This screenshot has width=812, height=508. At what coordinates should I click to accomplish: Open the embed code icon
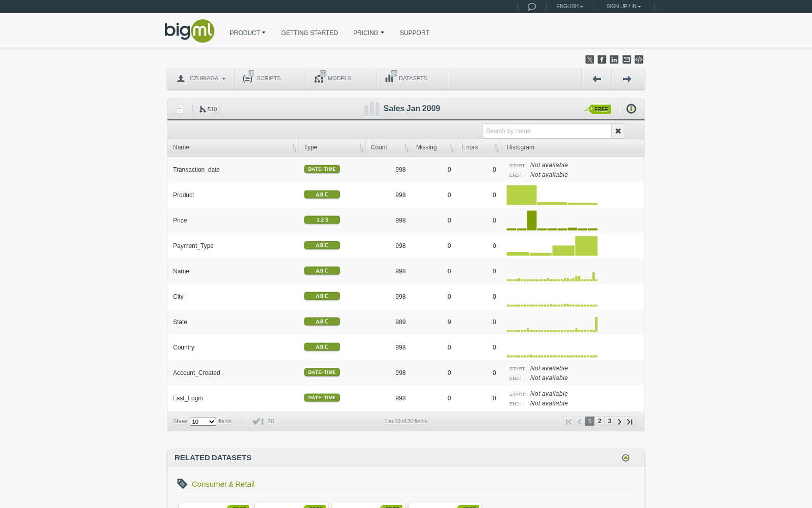click(639, 59)
